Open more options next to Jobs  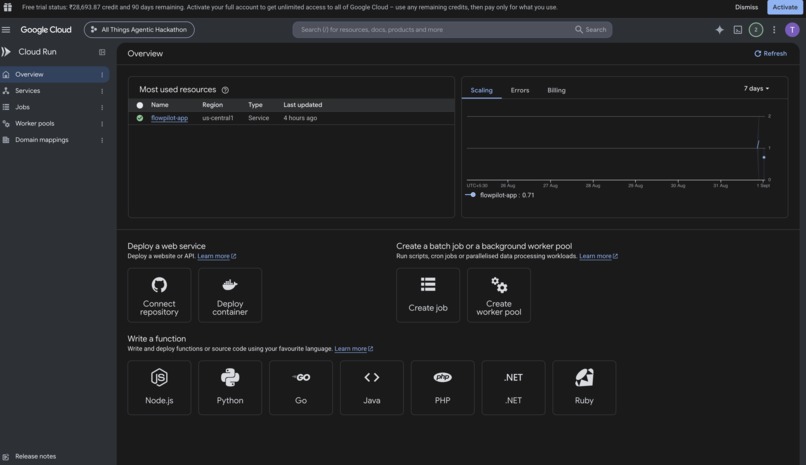pyautogui.click(x=102, y=108)
